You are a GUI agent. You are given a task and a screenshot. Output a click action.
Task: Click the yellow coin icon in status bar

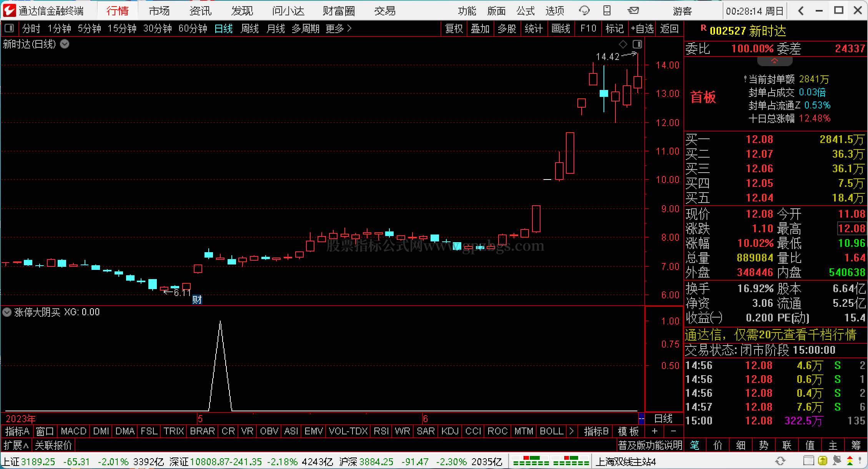(822, 461)
